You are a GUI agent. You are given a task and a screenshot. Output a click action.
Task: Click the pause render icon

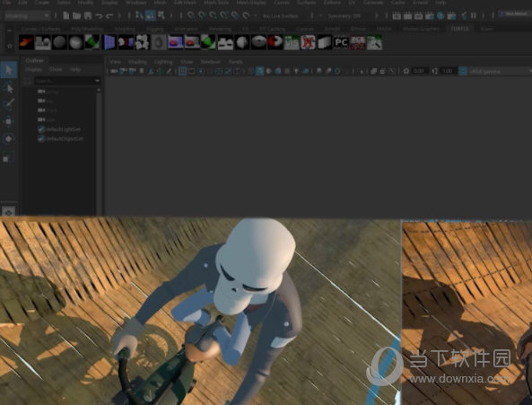click(474, 15)
